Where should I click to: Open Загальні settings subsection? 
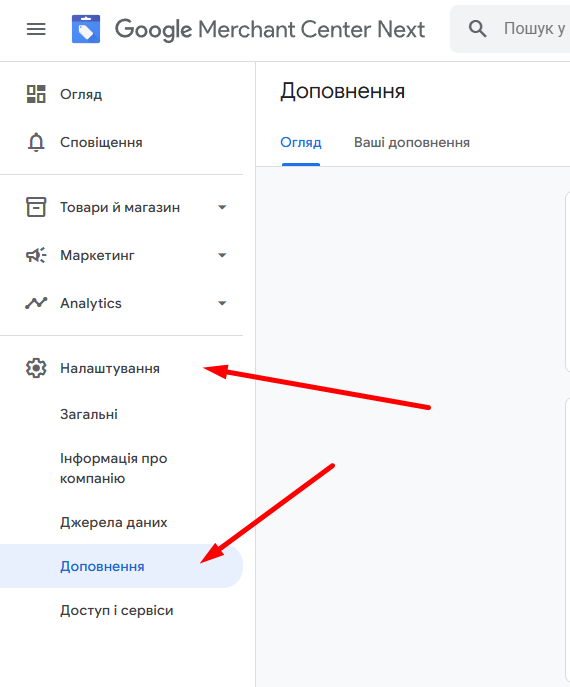pos(89,414)
